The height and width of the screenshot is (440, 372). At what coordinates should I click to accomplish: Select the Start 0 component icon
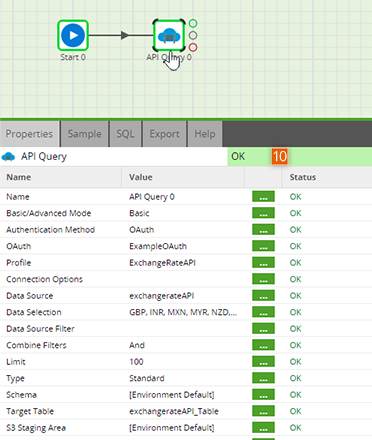pos(73,35)
